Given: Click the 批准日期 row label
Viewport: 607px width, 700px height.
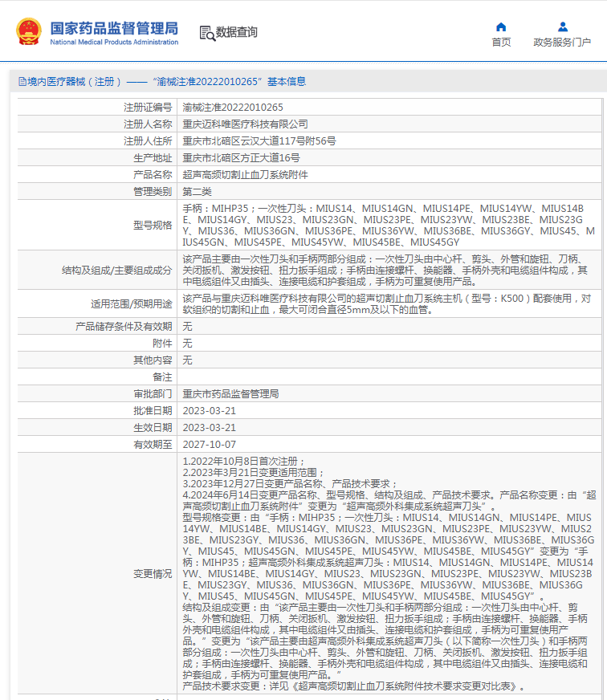Looking at the screenshot, I should pos(153,411).
